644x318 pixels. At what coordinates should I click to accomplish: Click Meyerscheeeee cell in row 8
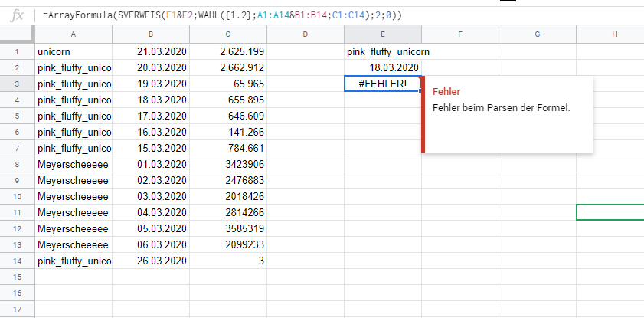pos(73,164)
